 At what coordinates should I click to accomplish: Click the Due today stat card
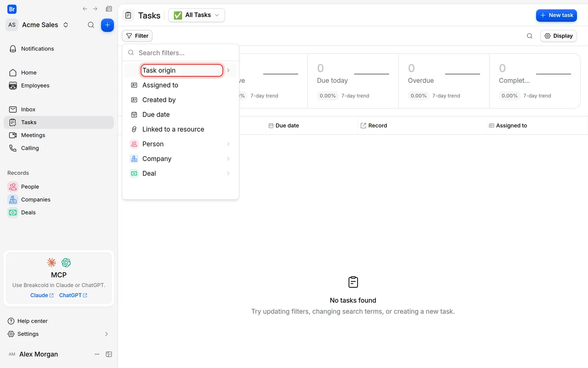click(353, 81)
